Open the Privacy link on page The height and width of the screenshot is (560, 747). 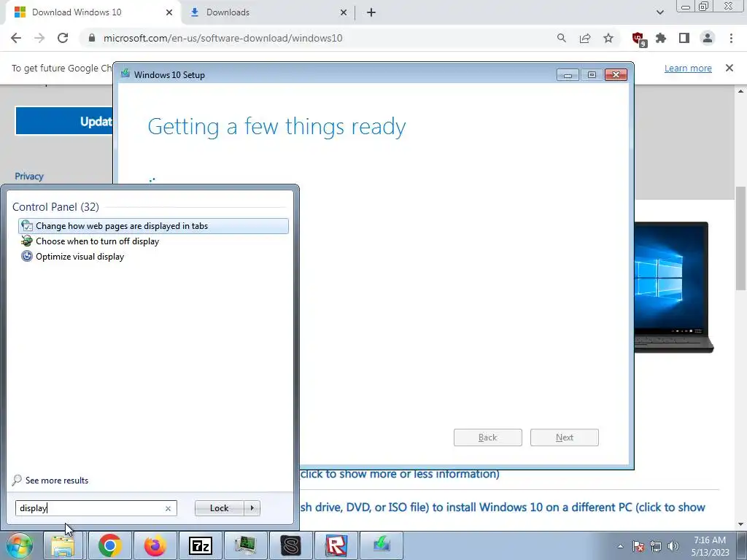[29, 176]
